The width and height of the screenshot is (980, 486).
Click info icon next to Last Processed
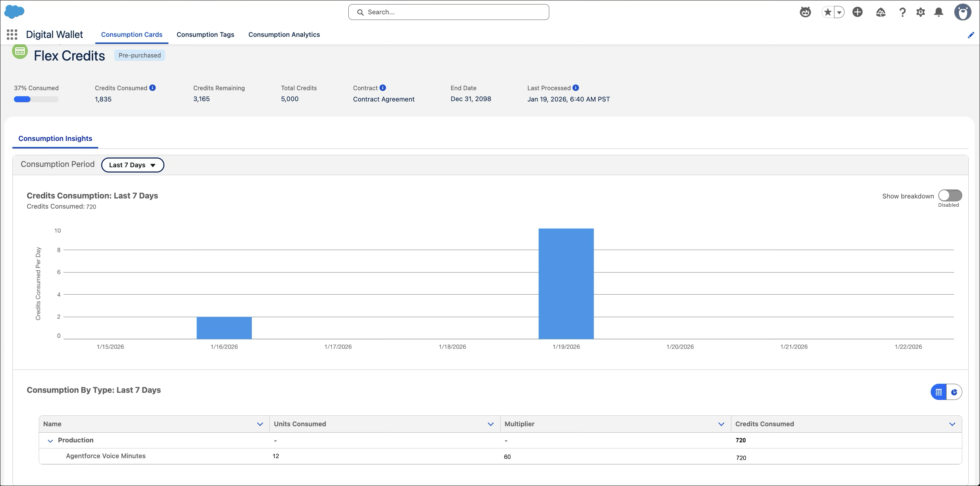(576, 88)
